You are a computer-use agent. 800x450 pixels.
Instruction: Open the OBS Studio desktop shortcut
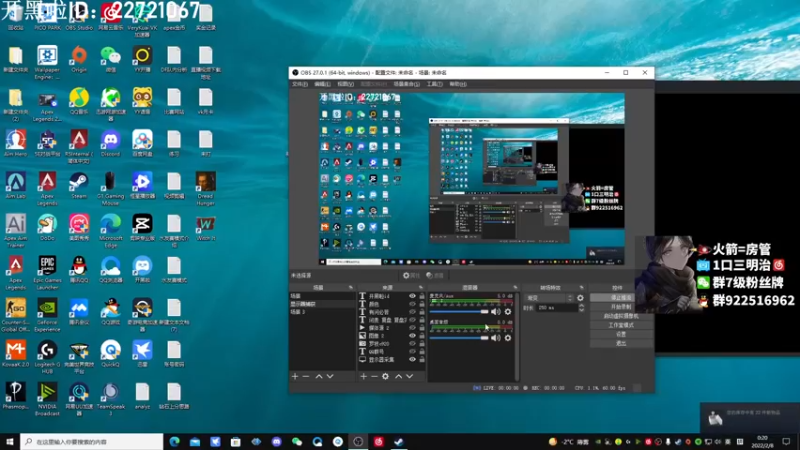point(79,17)
